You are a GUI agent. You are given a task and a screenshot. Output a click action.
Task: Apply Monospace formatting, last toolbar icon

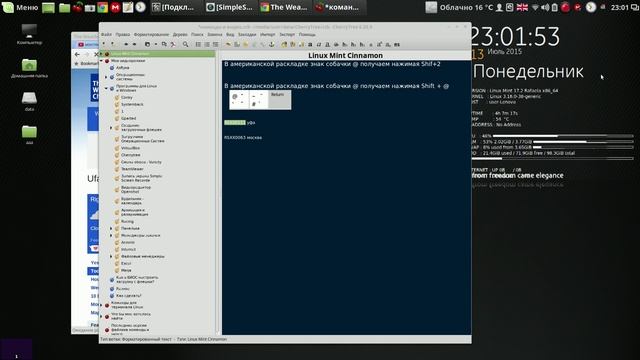click(396, 44)
